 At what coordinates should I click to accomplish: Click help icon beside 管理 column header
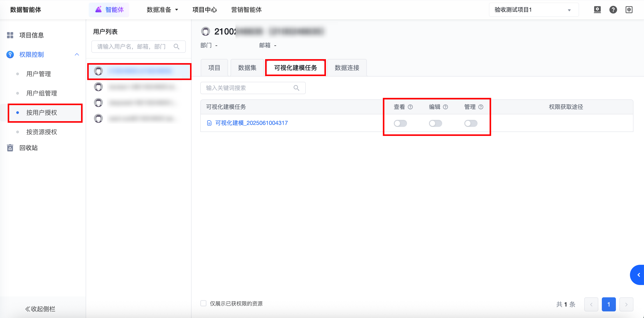481,107
